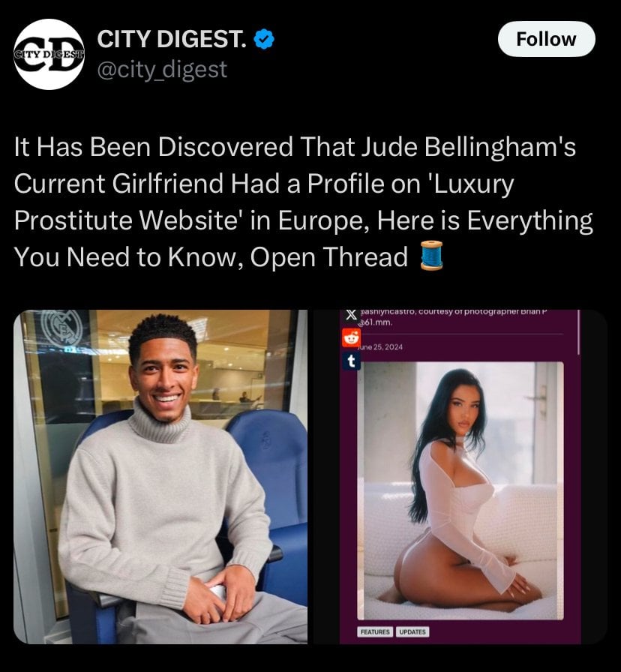
Task: Open the @61.mm photographer mention
Action: pos(376,322)
